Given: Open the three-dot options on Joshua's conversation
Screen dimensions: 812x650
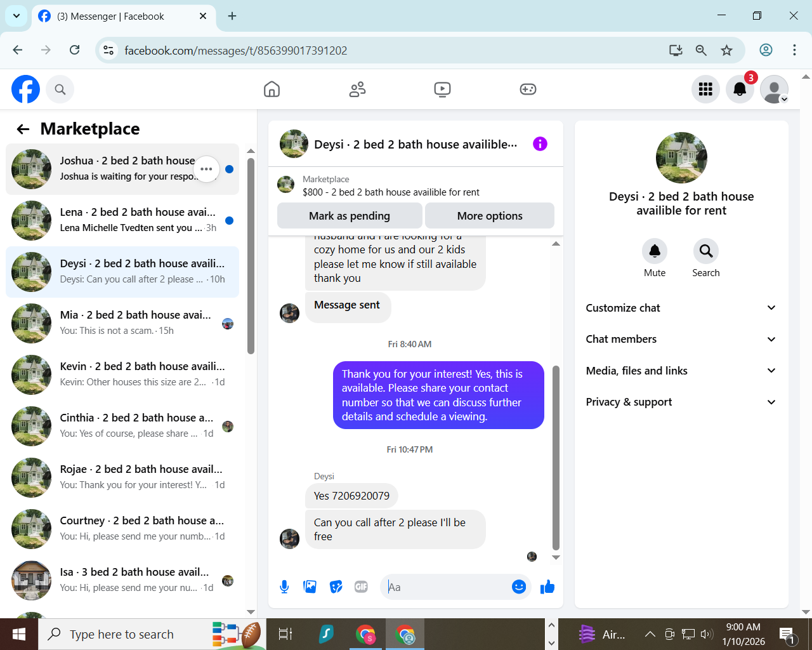Looking at the screenshot, I should point(206,169).
